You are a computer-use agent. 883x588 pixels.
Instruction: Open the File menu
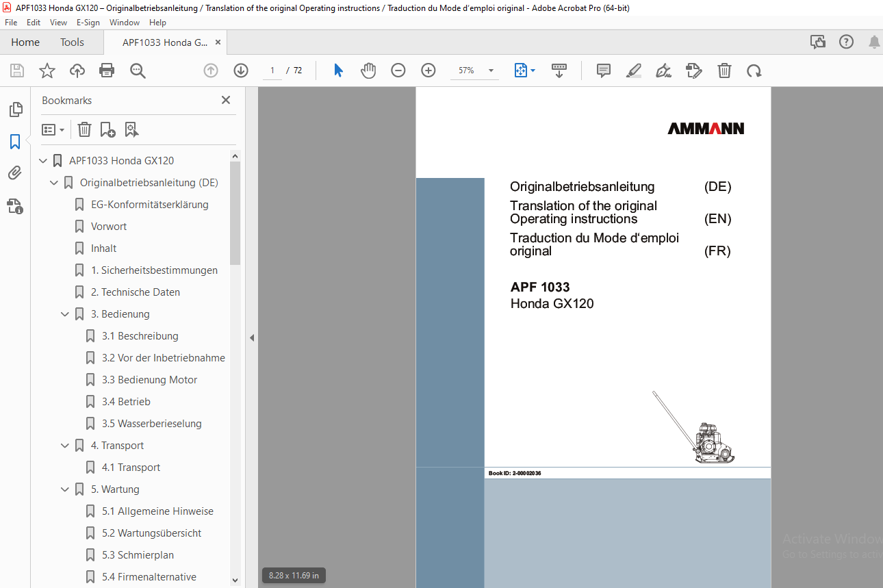point(11,23)
